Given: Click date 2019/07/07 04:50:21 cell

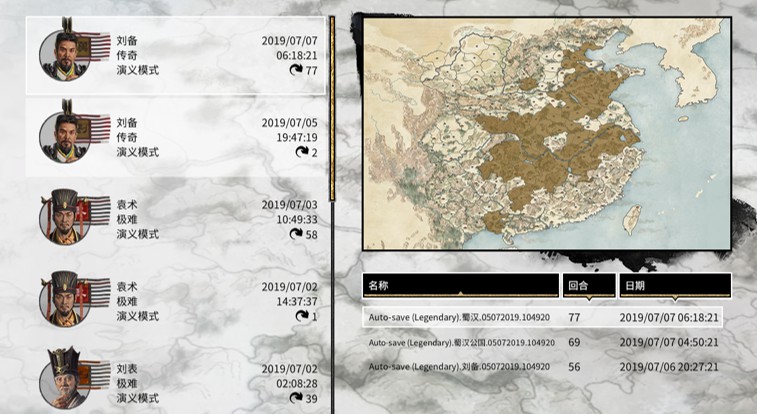Looking at the screenshot, I should (x=669, y=343).
